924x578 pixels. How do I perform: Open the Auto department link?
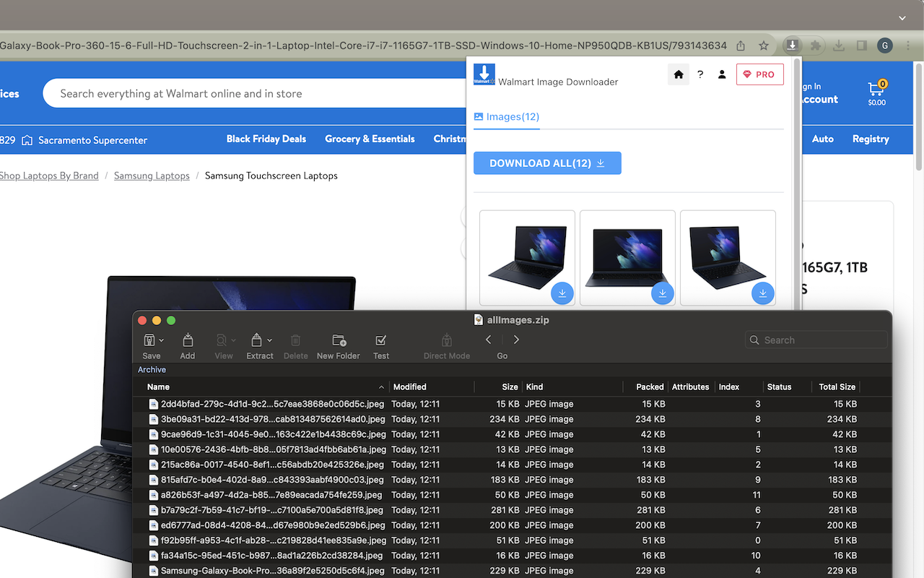[x=823, y=139]
